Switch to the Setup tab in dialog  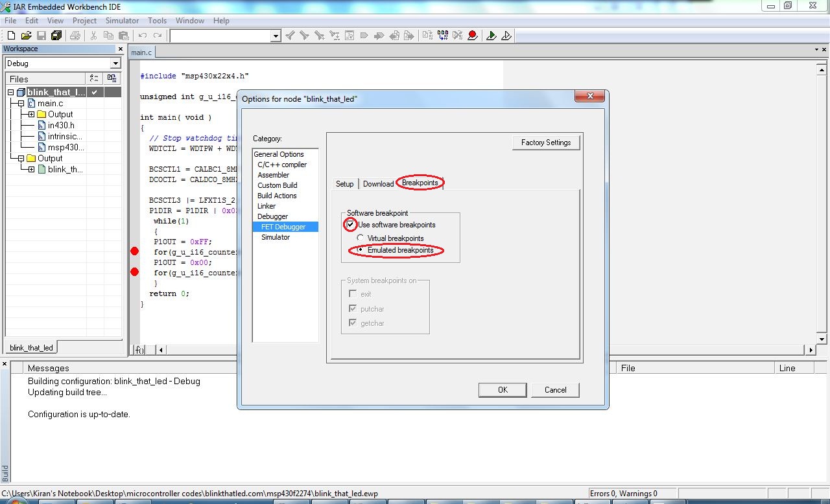(344, 184)
